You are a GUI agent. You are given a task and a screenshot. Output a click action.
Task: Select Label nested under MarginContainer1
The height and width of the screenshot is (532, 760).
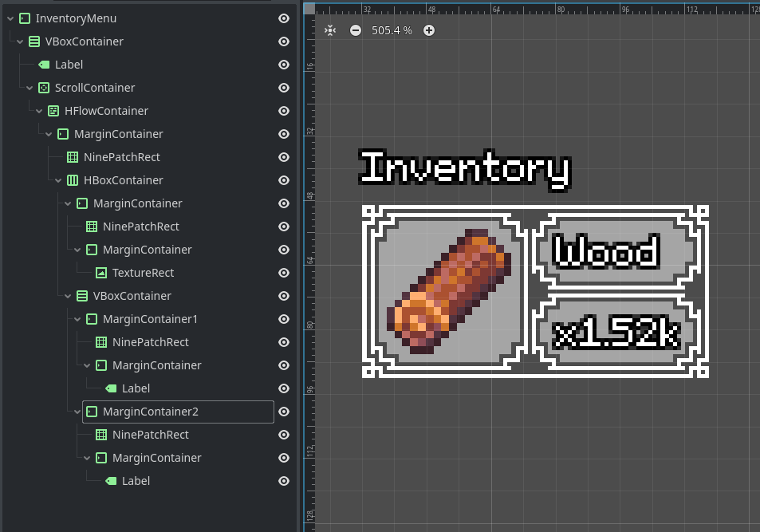(x=136, y=388)
